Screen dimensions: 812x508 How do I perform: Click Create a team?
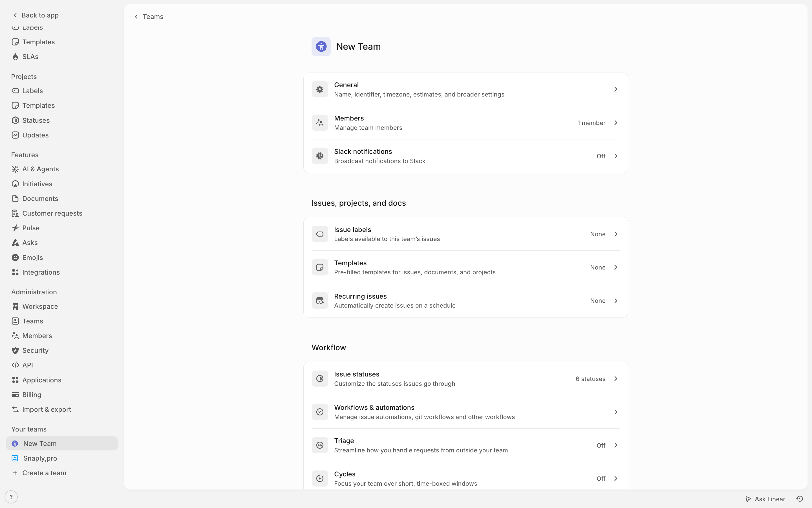coord(62,473)
